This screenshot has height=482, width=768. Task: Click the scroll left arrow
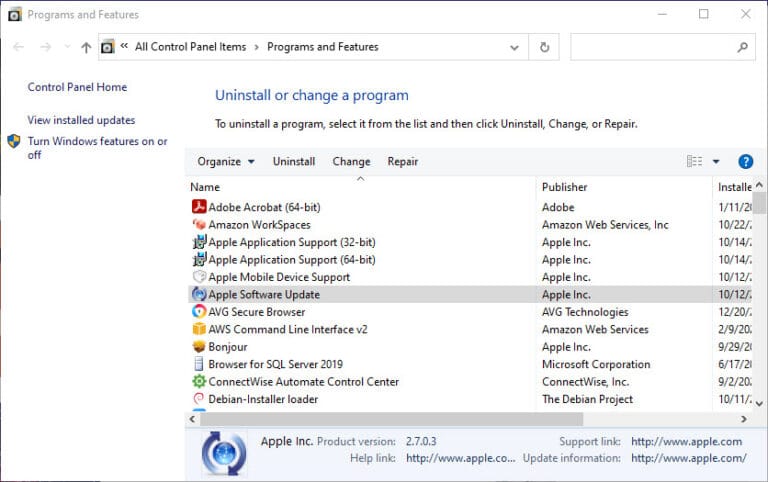pyautogui.click(x=192, y=419)
